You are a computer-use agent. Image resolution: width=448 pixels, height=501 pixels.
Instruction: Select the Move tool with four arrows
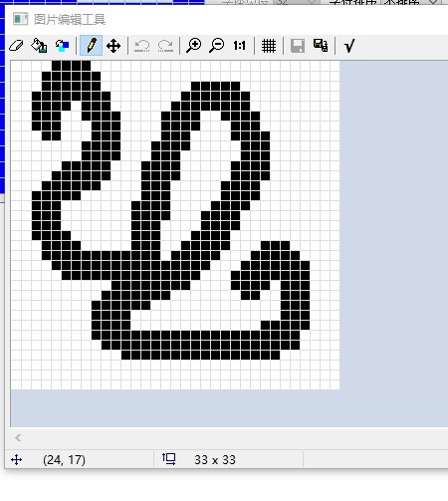point(113,46)
